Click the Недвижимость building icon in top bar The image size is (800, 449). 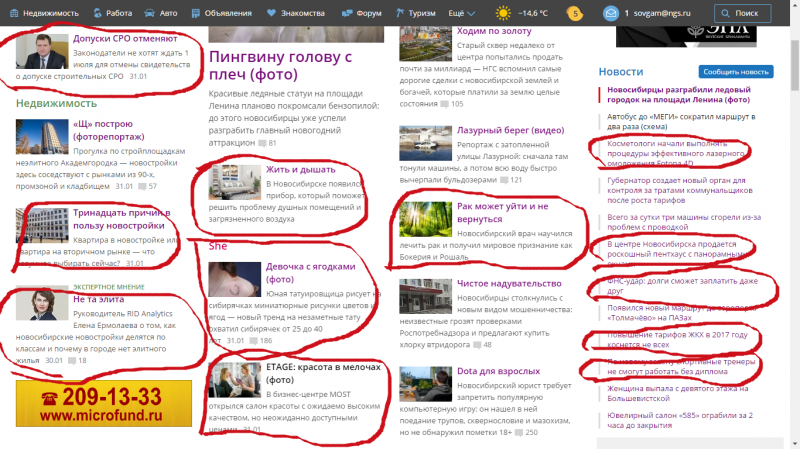point(10,14)
